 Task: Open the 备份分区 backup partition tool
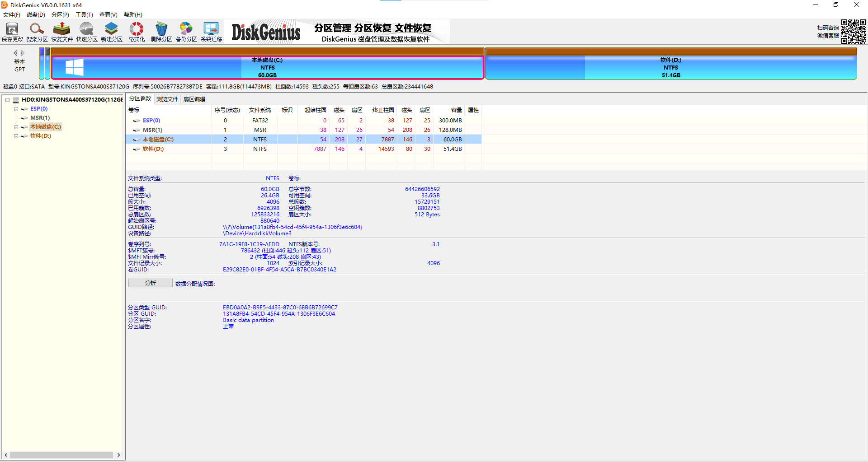(186, 32)
